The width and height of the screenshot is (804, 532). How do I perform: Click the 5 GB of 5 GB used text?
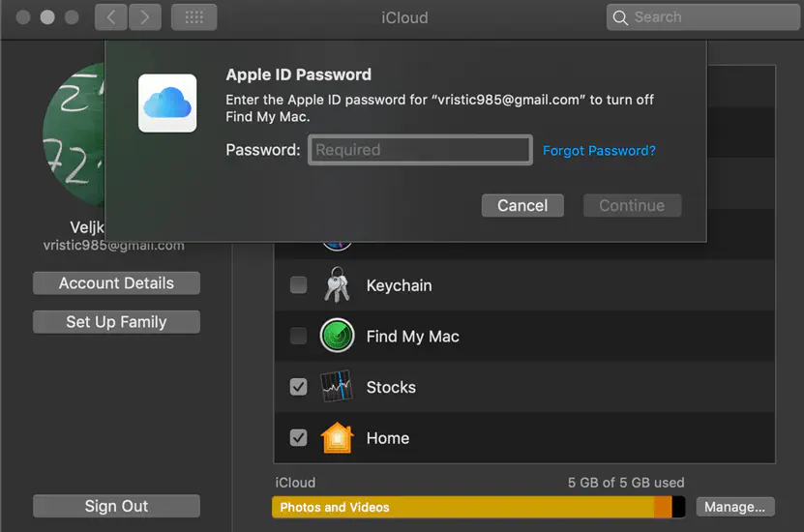(x=626, y=483)
